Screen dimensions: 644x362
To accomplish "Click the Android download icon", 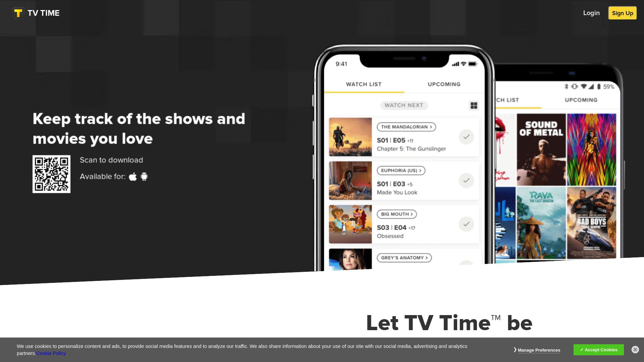I will pos(144,176).
